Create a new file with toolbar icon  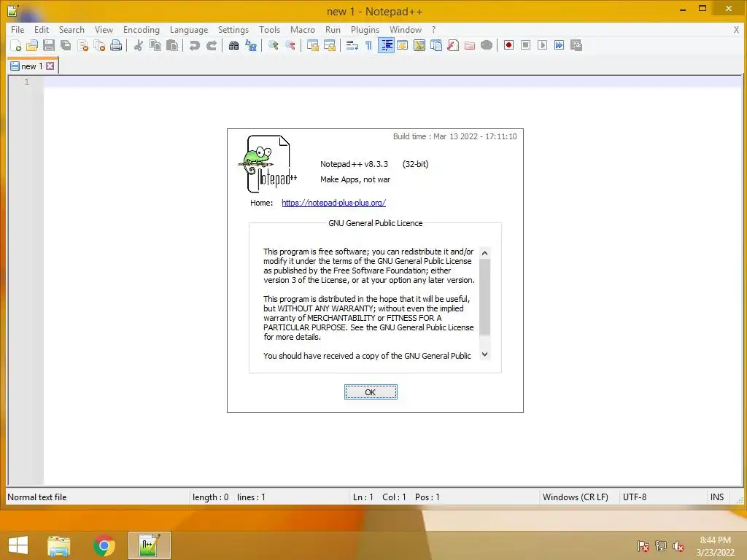(16, 46)
